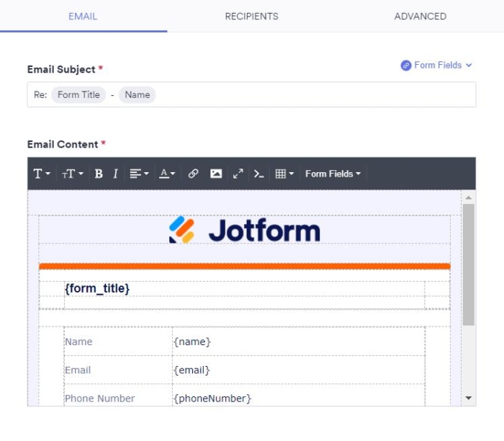
Task: Click the Form Title tag in subject
Action: coord(78,95)
